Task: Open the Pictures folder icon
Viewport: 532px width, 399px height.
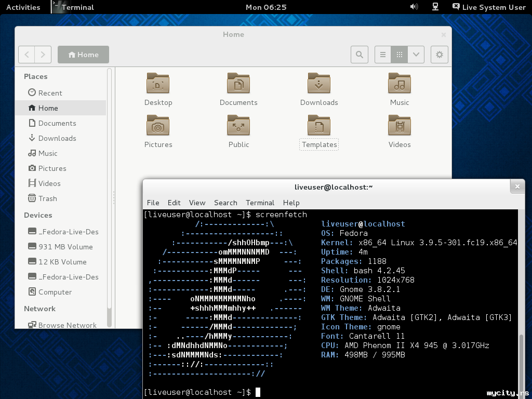Action: (x=158, y=126)
